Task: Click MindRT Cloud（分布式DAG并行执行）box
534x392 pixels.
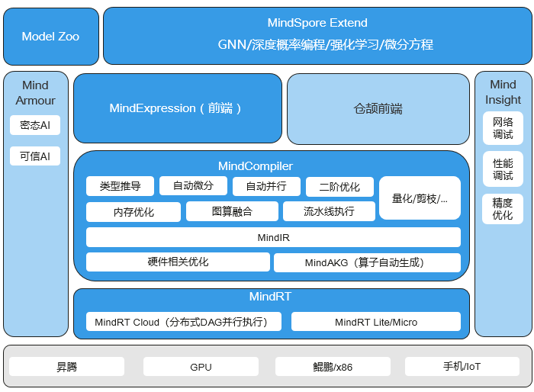Action: (x=184, y=322)
